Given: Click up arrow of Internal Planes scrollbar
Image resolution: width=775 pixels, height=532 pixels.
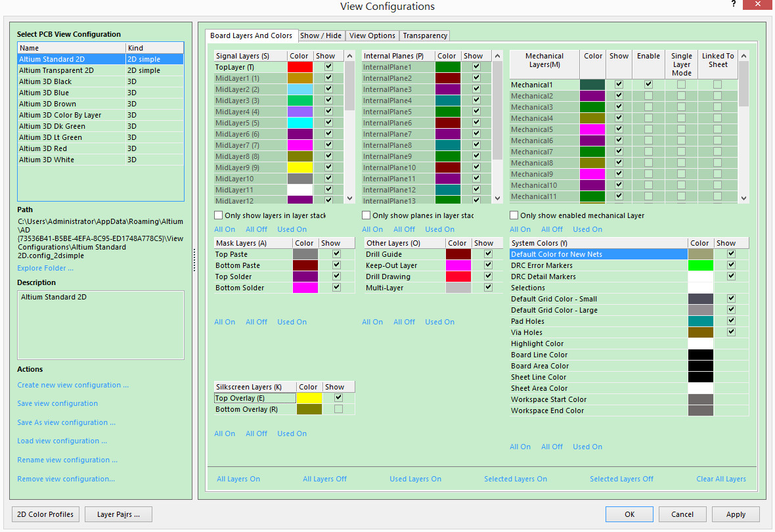Looking at the screenshot, I should [x=498, y=56].
